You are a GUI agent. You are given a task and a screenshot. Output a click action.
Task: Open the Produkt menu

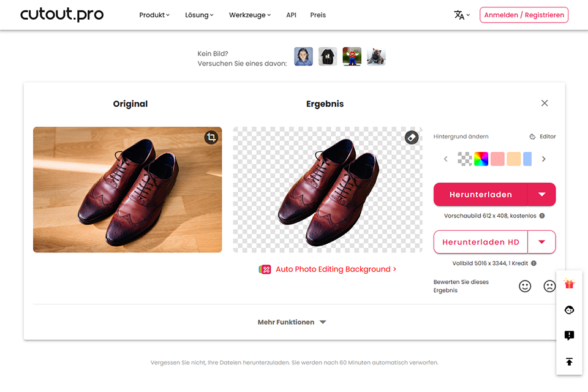[x=154, y=15]
